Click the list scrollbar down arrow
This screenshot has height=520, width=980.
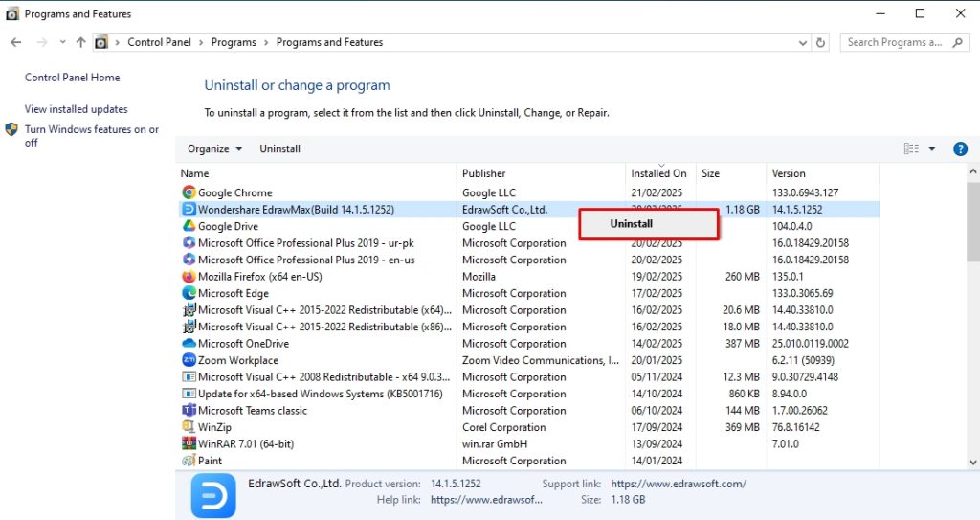pos(973,463)
